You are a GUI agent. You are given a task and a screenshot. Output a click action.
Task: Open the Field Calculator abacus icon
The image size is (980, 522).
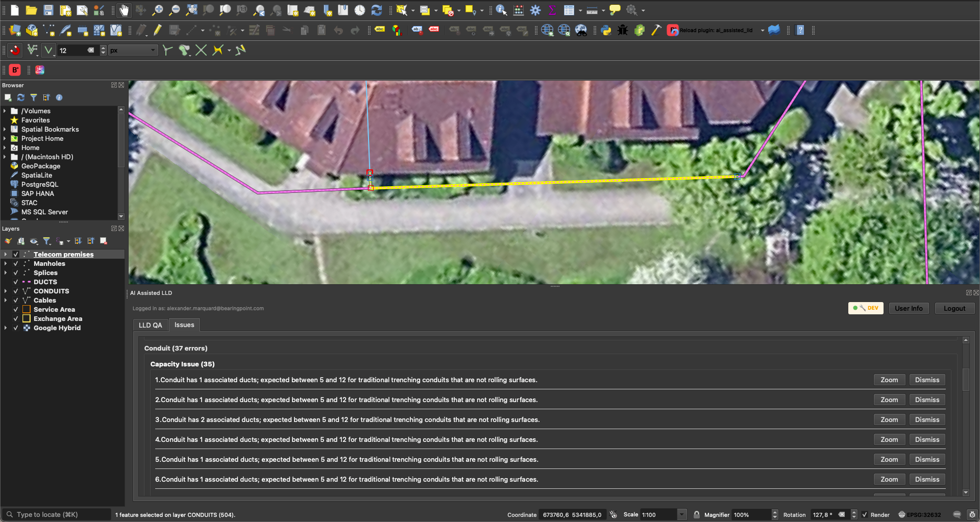pyautogui.click(x=519, y=10)
